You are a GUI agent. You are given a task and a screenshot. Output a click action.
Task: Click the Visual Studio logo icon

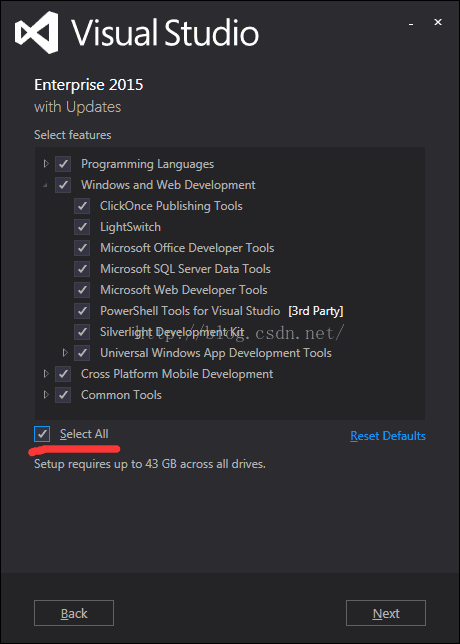(37, 32)
